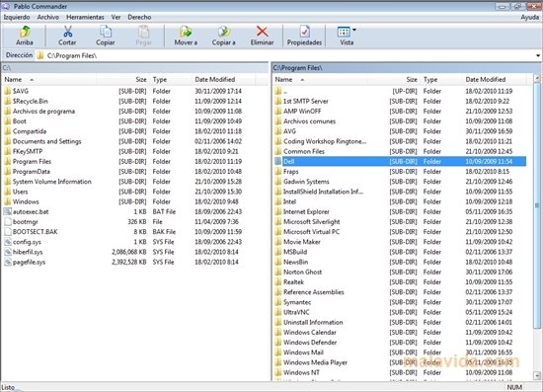Click the hiberfil.sys file icon
Screen dimensions: 543x392
7,252
